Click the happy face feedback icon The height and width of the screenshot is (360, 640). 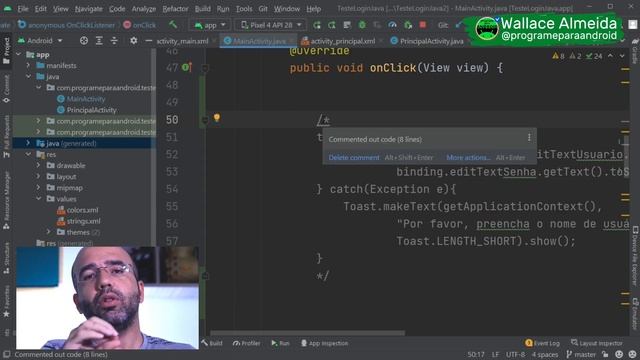[619, 354]
